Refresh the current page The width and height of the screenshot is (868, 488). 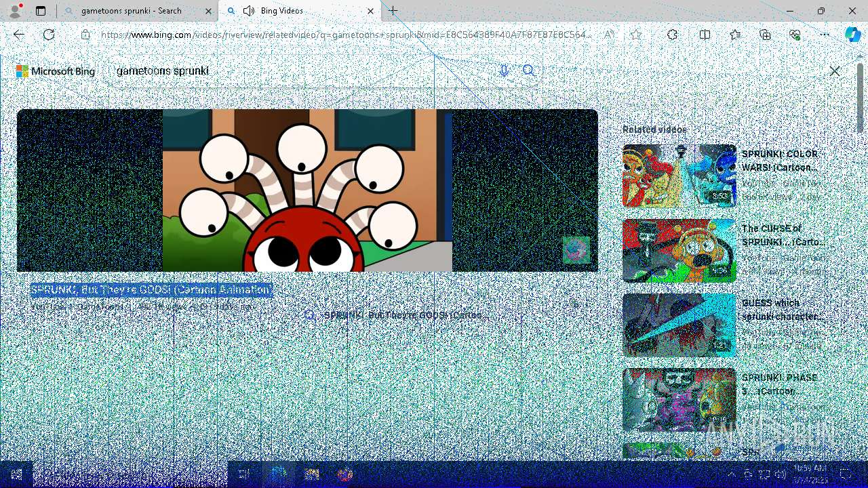[49, 35]
